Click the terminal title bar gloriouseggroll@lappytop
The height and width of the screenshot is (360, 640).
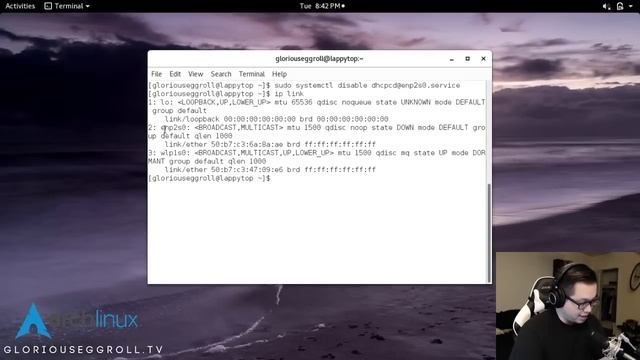click(x=319, y=59)
